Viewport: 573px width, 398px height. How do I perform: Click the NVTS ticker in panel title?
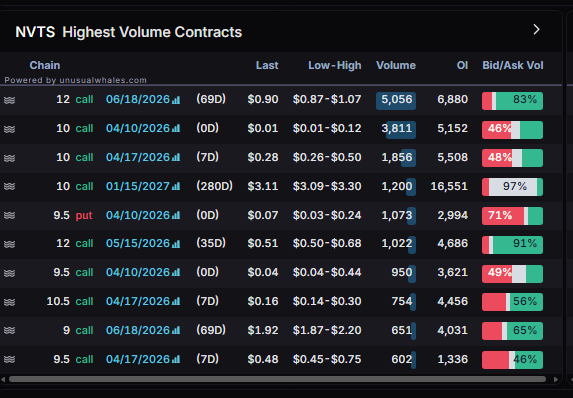(35, 32)
